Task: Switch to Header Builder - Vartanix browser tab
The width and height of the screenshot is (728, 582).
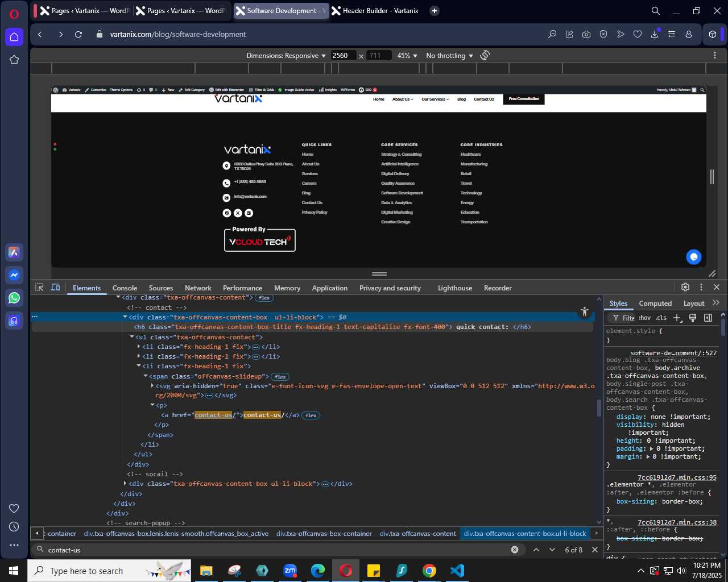Action: 375,11
